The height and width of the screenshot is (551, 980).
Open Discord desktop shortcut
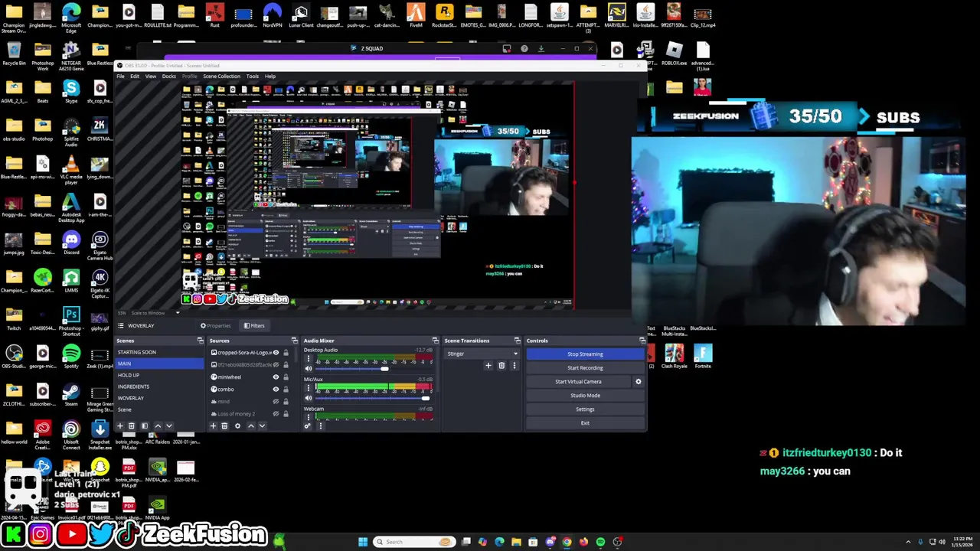(71, 244)
